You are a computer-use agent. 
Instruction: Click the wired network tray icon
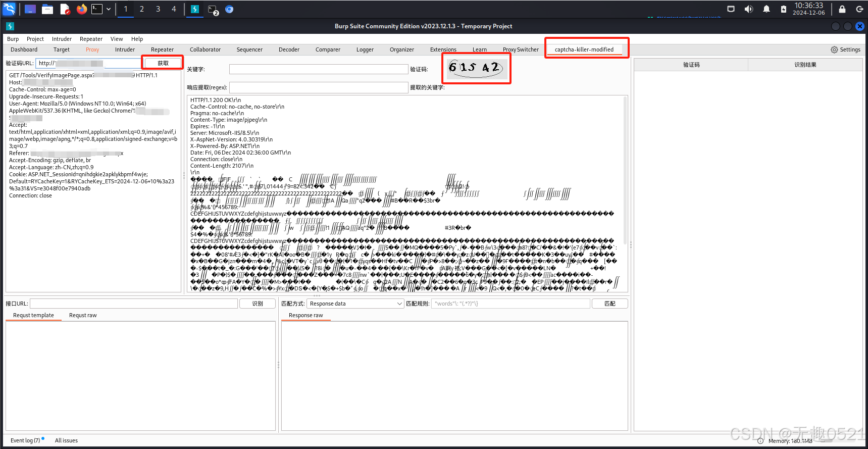coord(731,9)
